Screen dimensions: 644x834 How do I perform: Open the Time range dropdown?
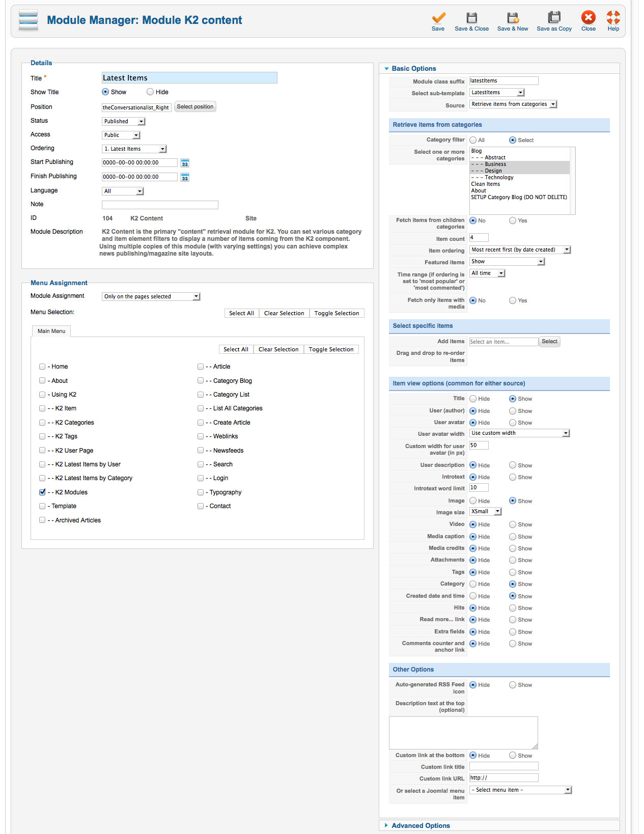point(487,273)
